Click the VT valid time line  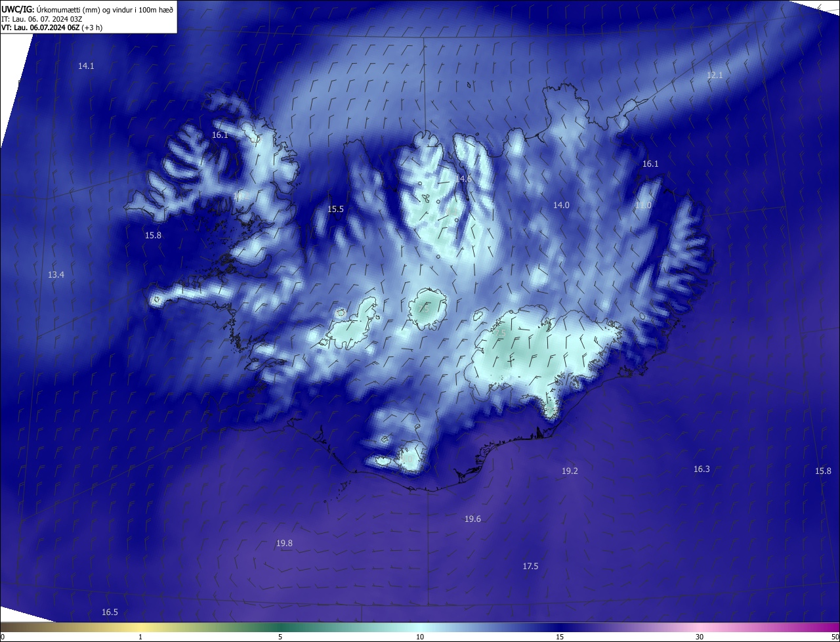pyautogui.click(x=52, y=28)
